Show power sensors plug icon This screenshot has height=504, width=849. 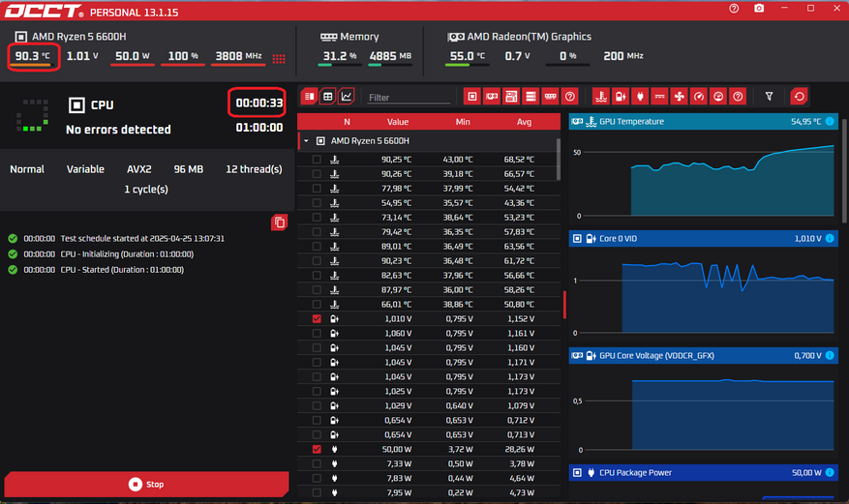(x=640, y=97)
